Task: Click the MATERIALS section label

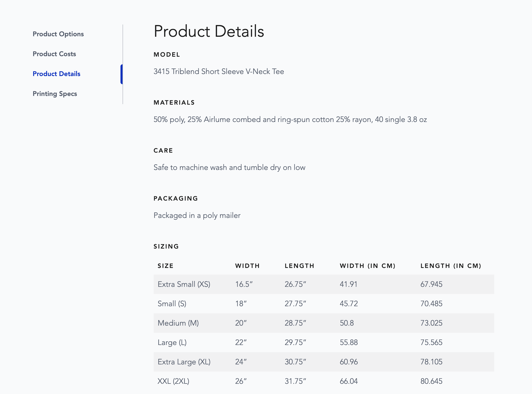Action: [x=174, y=103]
